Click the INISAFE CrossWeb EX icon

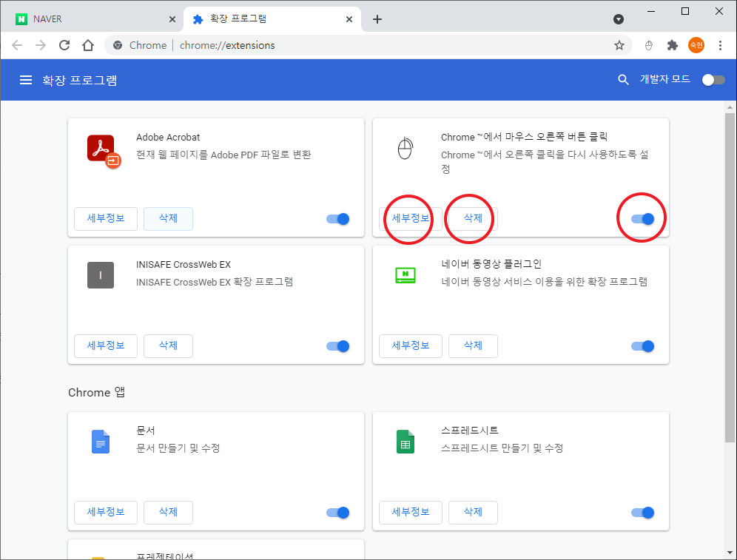click(x=101, y=275)
